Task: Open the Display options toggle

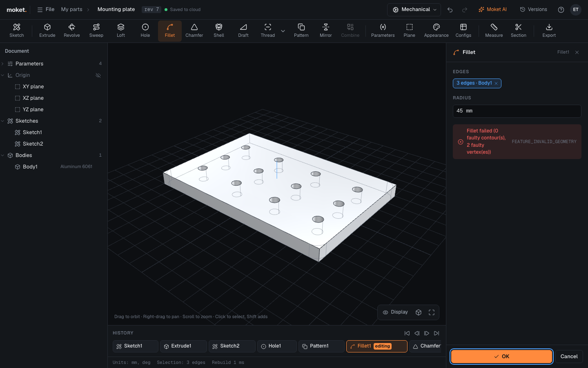Action: (x=395, y=312)
